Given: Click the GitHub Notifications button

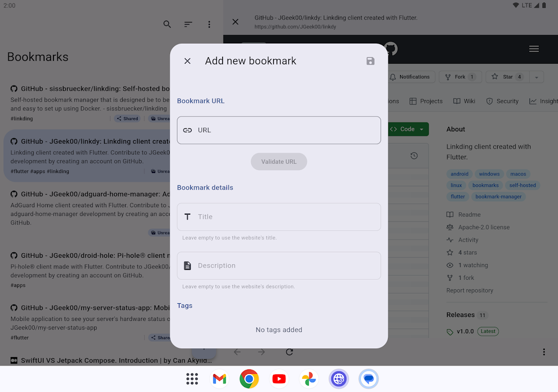Looking at the screenshot, I should pyautogui.click(x=410, y=77).
